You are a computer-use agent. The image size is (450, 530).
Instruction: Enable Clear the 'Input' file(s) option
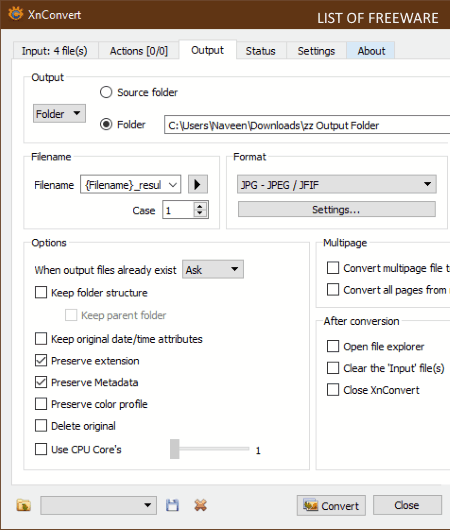[333, 368]
